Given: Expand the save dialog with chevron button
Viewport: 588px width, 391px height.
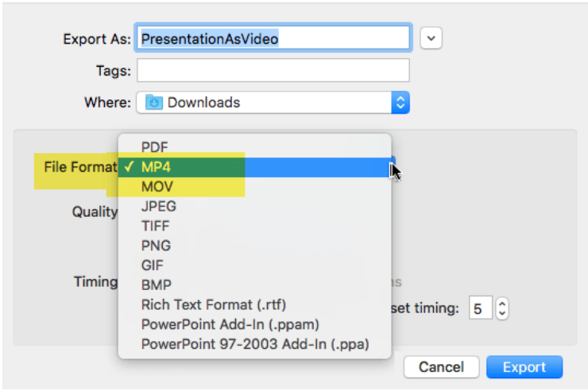Looking at the screenshot, I should click(431, 37).
